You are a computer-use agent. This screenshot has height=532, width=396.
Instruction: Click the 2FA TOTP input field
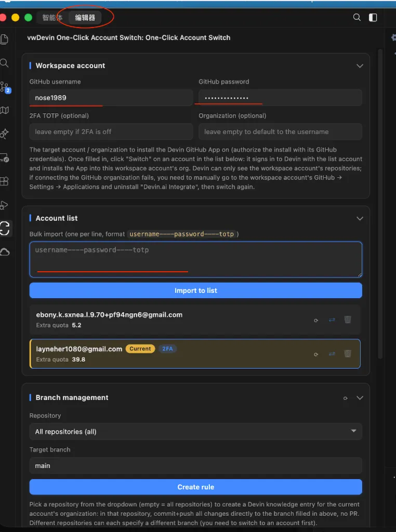point(111,131)
